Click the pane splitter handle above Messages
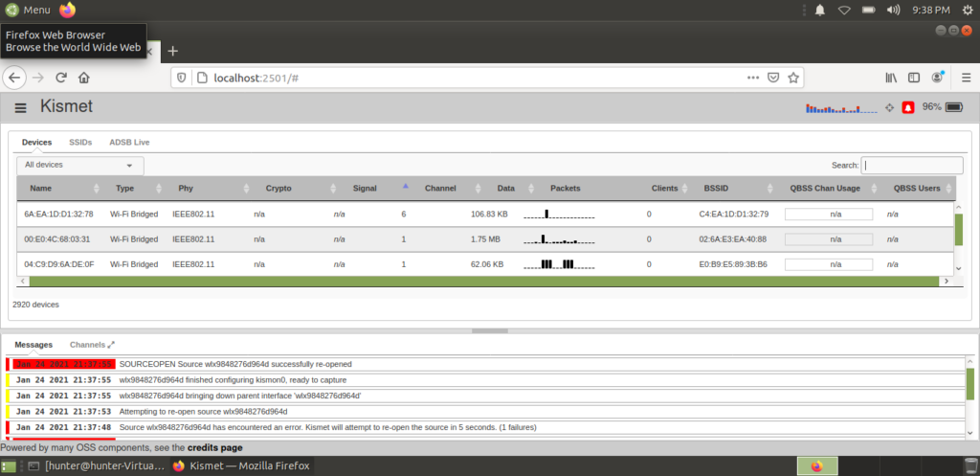980x476 pixels. tap(489, 330)
